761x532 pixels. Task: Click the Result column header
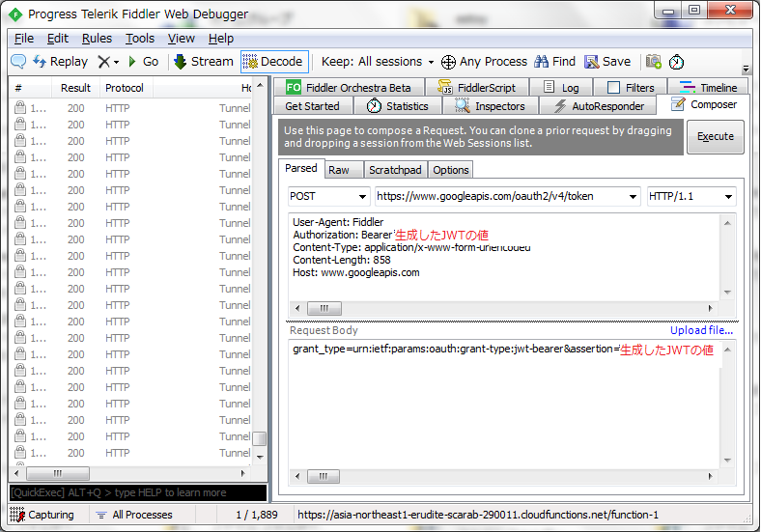click(75, 88)
